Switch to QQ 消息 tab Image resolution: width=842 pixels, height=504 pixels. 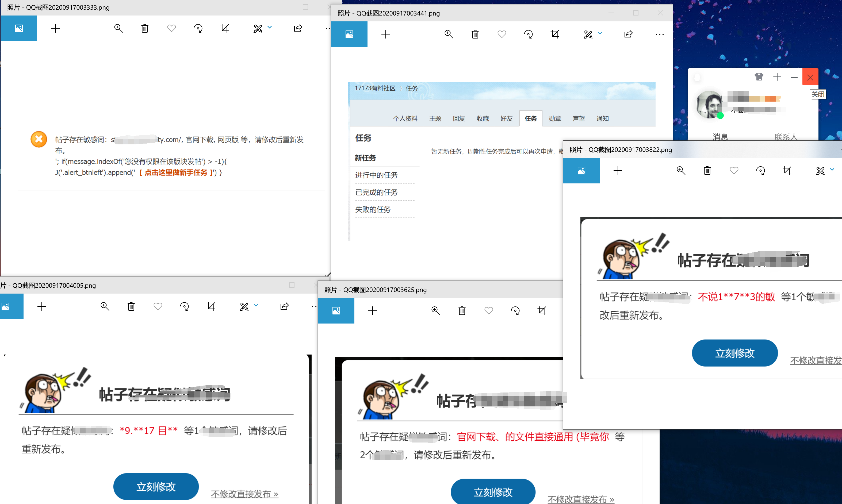pos(720,137)
